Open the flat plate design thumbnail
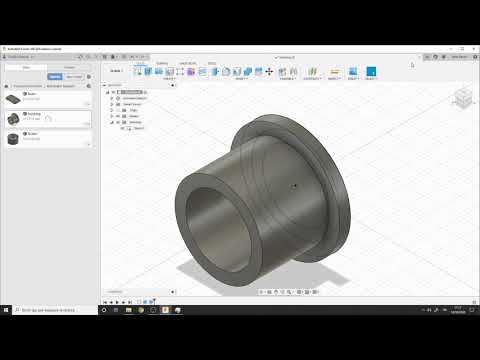 [x=13, y=99]
